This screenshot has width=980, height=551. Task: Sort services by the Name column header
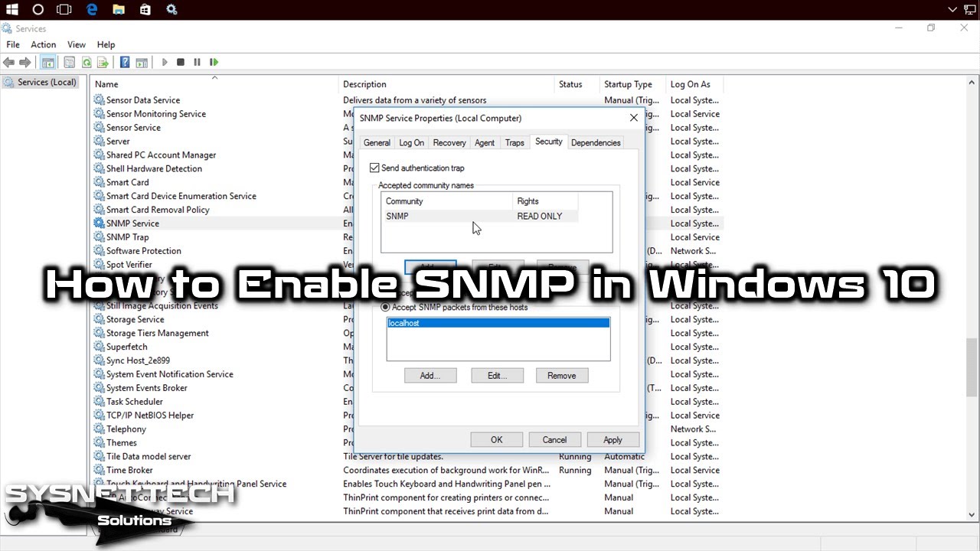214,84
